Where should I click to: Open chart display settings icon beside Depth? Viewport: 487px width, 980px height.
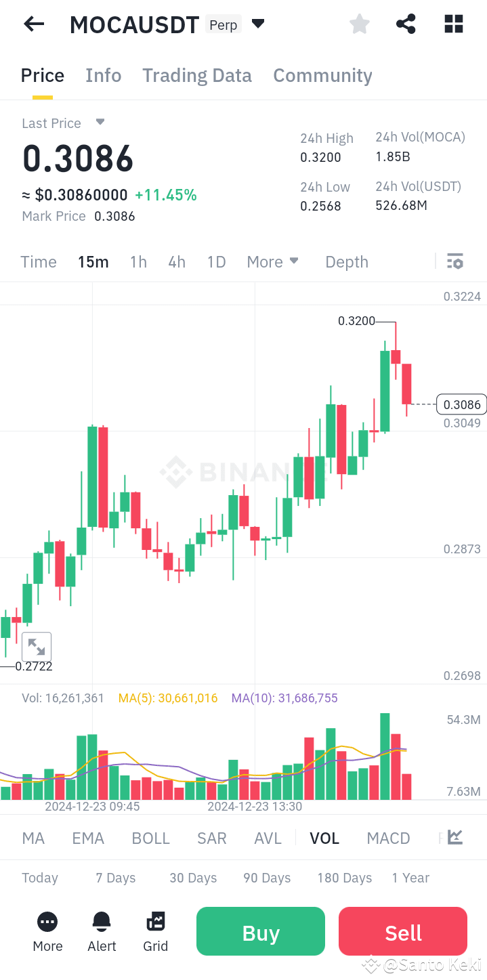point(454,261)
